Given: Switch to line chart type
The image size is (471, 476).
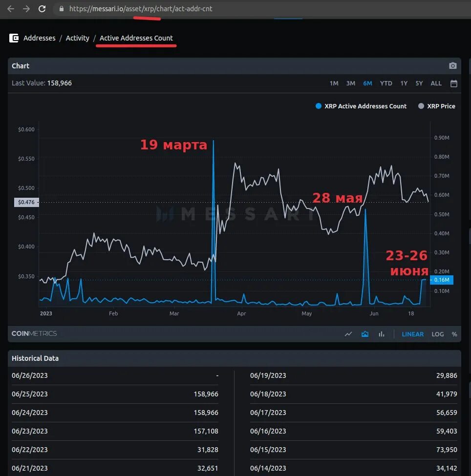Looking at the screenshot, I should [x=348, y=334].
